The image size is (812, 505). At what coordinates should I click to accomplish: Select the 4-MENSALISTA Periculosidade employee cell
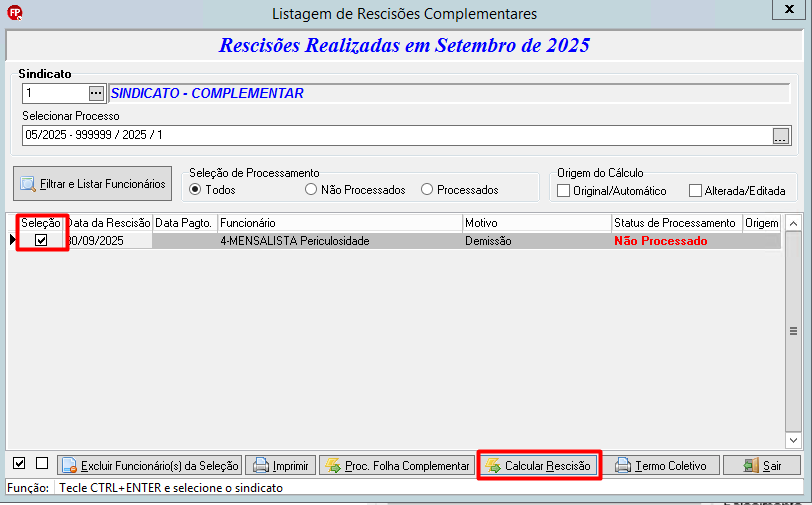340,241
